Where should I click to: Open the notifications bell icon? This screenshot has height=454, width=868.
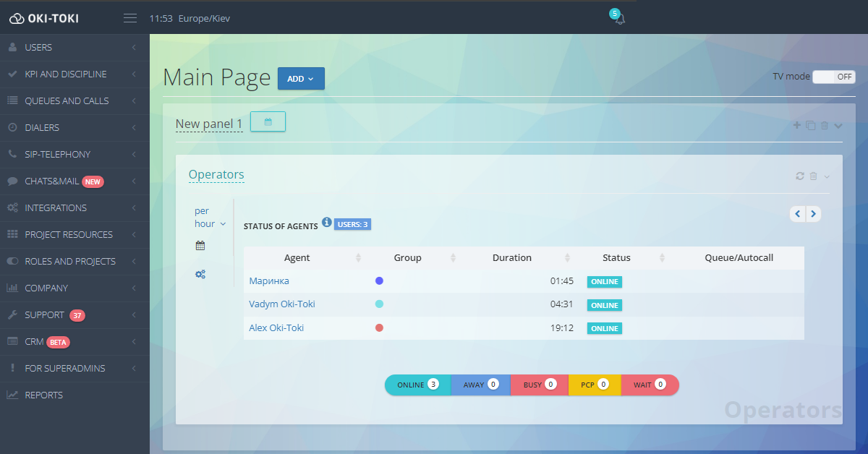click(x=618, y=20)
